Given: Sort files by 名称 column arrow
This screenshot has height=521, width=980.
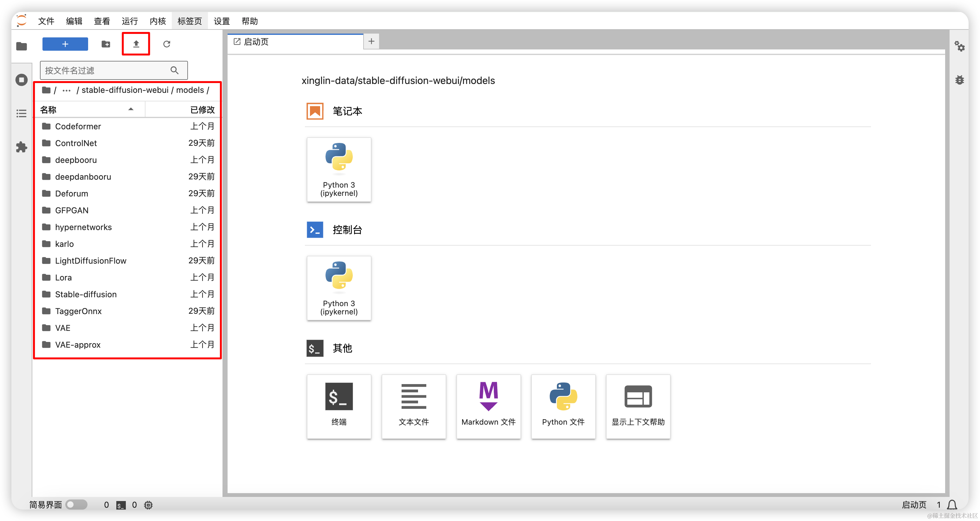Looking at the screenshot, I should (131, 109).
